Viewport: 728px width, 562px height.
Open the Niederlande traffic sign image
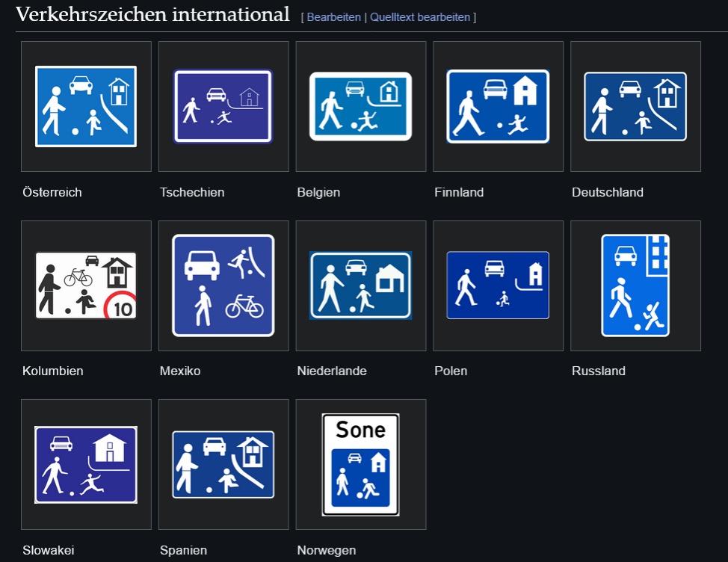tap(360, 285)
